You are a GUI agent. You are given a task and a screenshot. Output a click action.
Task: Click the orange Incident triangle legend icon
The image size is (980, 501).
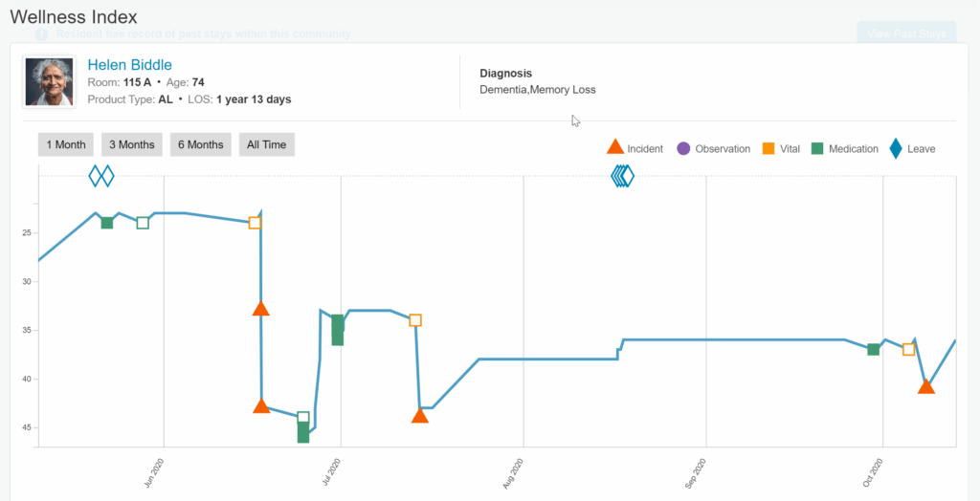point(615,147)
